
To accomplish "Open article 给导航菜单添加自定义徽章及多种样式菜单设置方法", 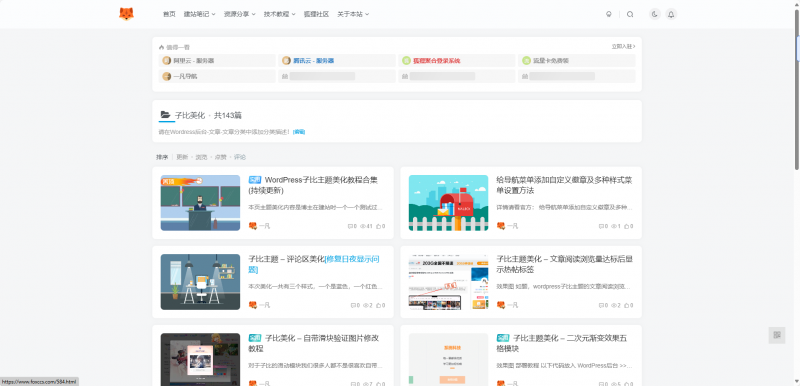I will click(564, 185).
